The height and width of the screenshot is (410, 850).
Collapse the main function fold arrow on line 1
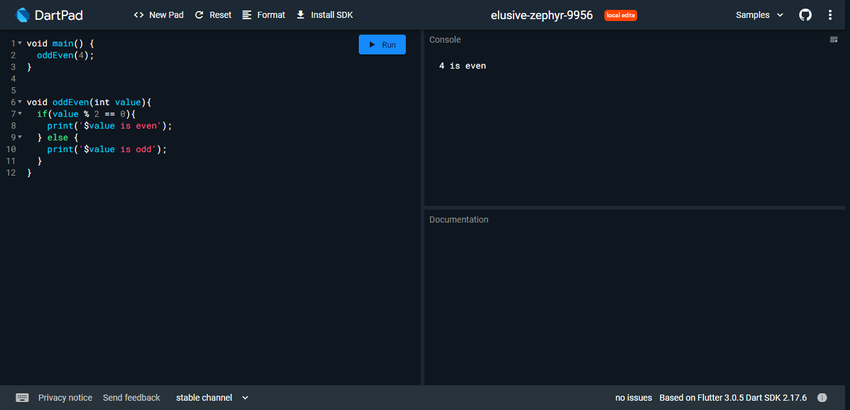coord(20,43)
